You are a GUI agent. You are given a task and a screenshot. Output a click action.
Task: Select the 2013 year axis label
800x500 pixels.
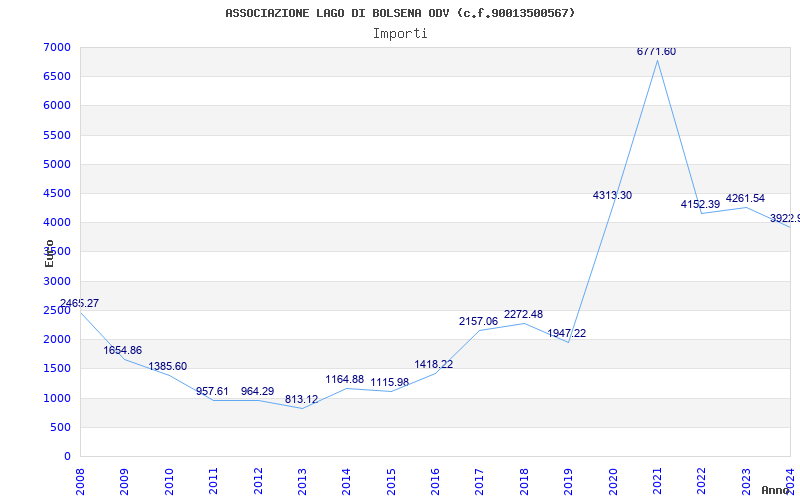click(x=302, y=482)
